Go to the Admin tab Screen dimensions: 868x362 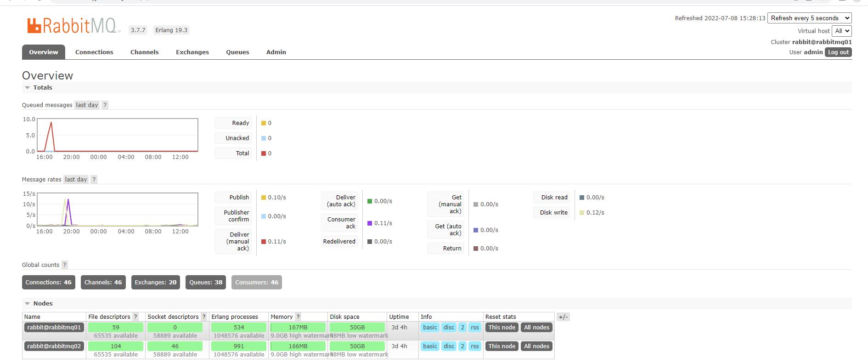[x=276, y=52]
